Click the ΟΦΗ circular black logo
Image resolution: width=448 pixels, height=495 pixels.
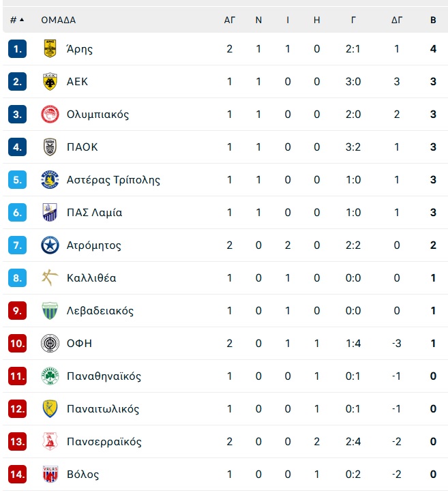(x=50, y=343)
